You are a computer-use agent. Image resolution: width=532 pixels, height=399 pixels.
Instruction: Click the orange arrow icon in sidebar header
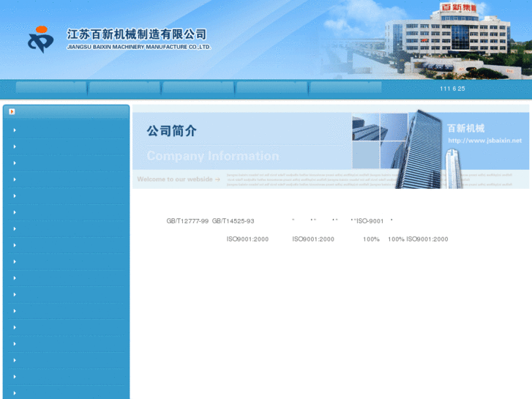pos(12,111)
